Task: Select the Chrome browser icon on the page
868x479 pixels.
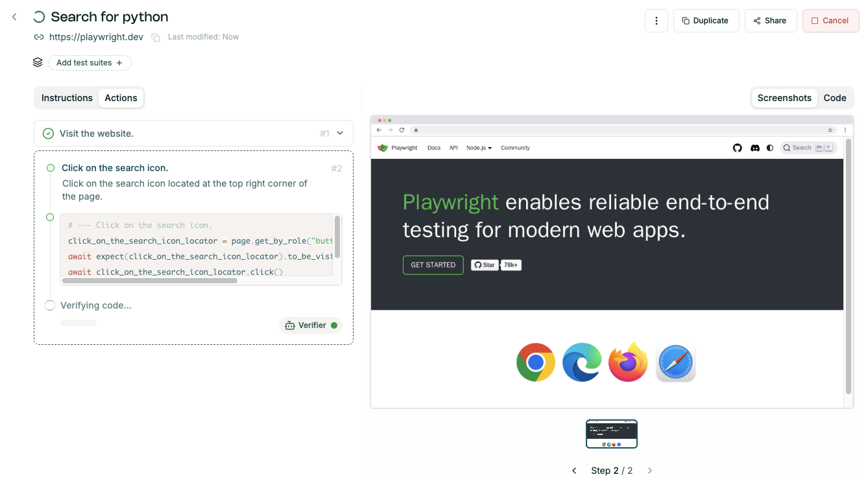Action: pos(535,362)
